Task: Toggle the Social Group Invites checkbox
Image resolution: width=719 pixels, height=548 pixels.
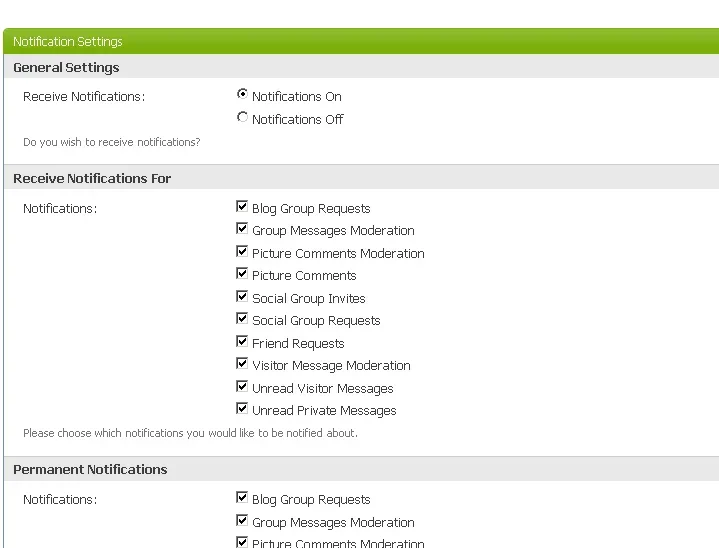Action: tap(242, 296)
